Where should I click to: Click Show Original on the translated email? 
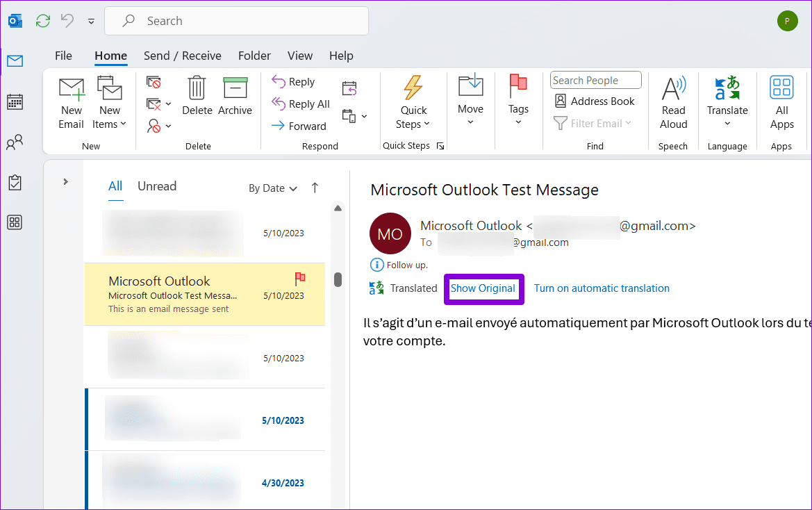483,288
